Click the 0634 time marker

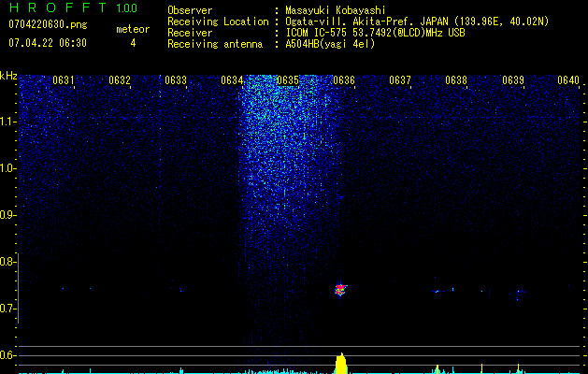coord(232,80)
